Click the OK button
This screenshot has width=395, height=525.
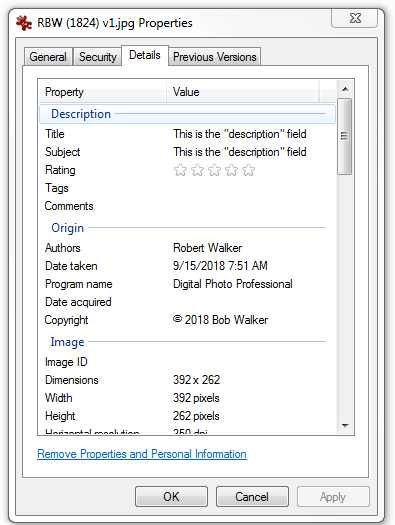coord(171,497)
